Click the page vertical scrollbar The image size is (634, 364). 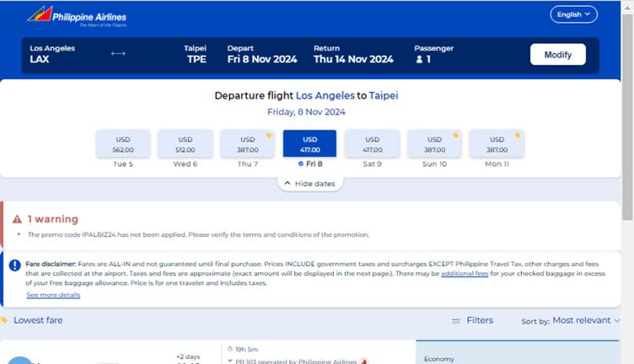pos(627,117)
